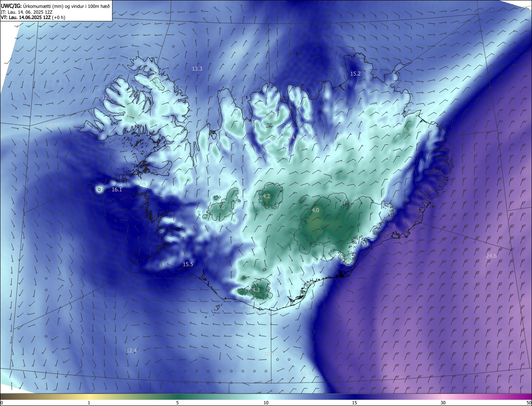Click the 4.3 value label

(x=255, y=290)
